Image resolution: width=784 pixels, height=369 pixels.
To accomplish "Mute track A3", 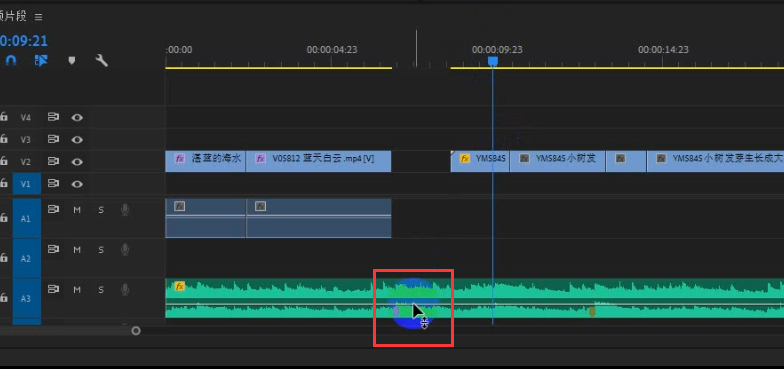I will click(x=77, y=290).
